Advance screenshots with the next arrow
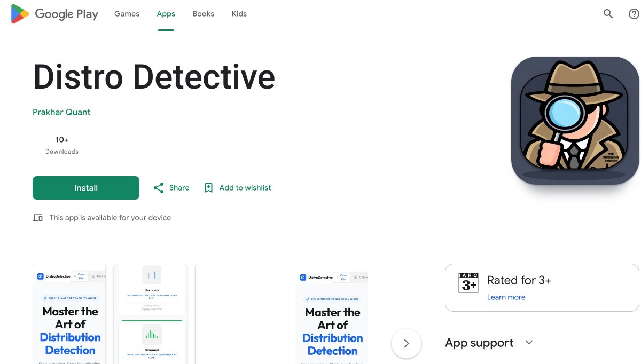Screen dimensions: 641x364 tap(407, 344)
